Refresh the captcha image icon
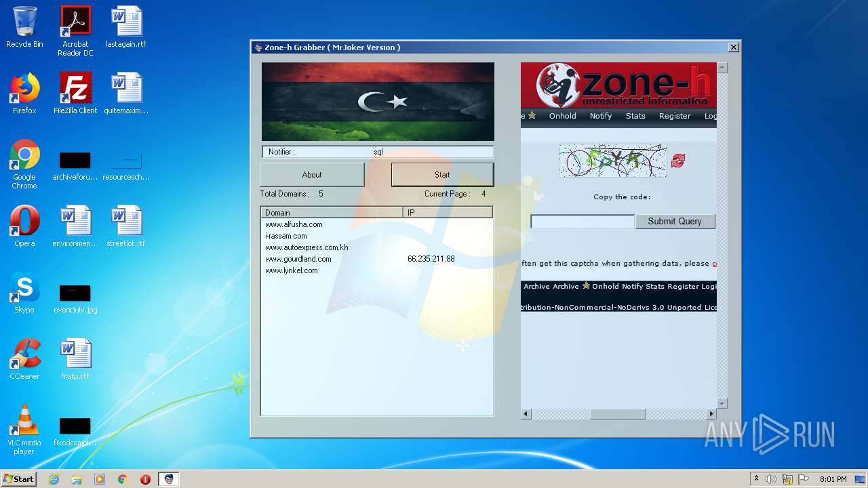Image resolution: width=868 pixels, height=488 pixels. pos(678,160)
